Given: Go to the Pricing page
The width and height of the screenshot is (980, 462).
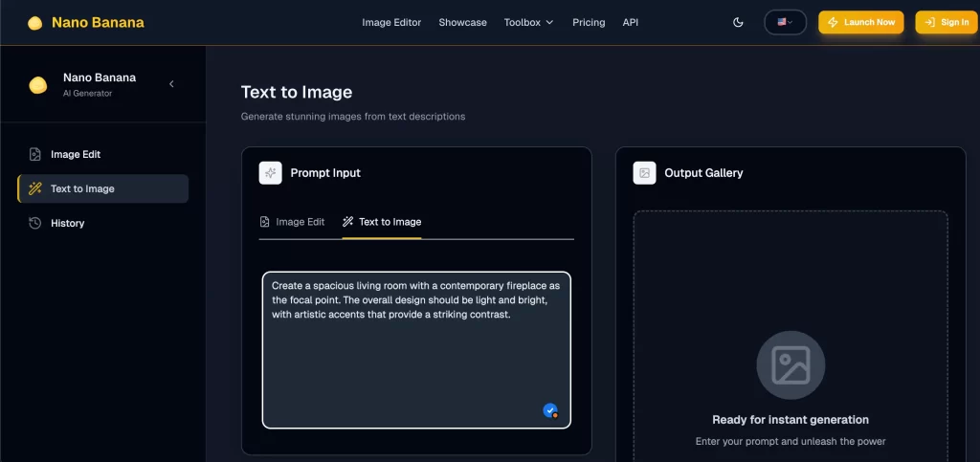Looking at the screenshot, I should point(589,22).
